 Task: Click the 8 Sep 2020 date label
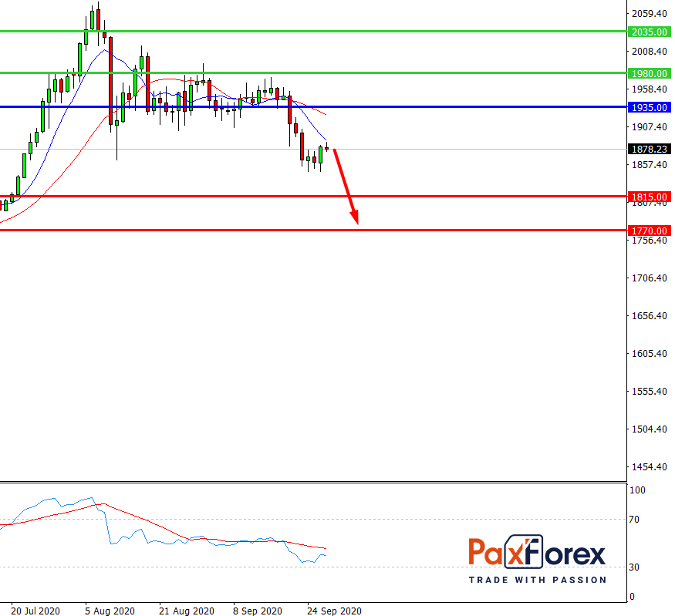258,611
